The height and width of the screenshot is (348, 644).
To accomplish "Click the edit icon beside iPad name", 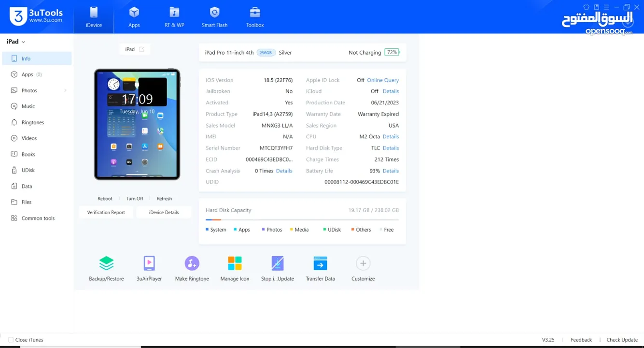I will [x=141, y=49].
